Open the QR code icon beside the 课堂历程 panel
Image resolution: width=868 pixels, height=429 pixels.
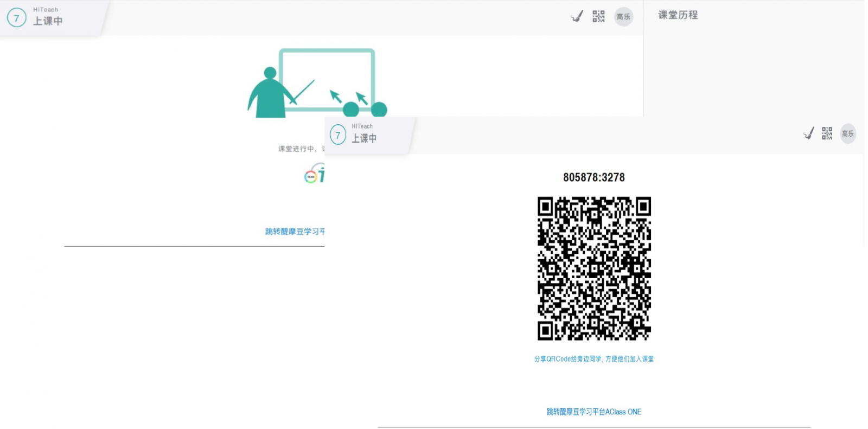[598, 16]
